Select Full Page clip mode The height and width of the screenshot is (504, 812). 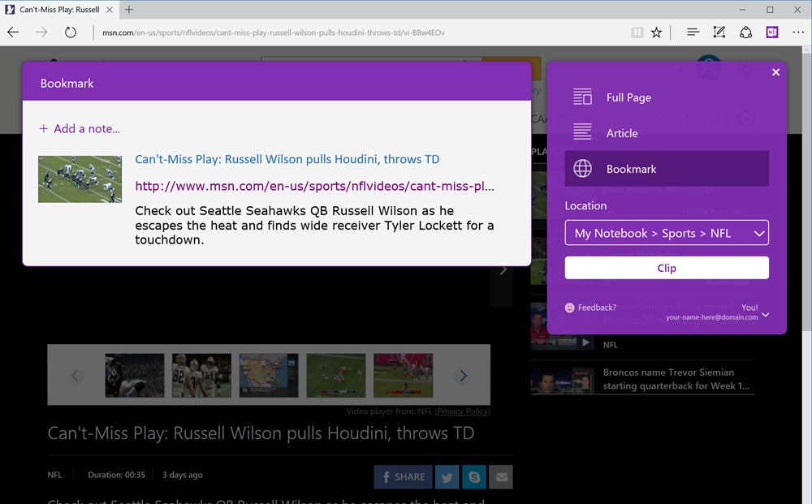pos(667,97)
